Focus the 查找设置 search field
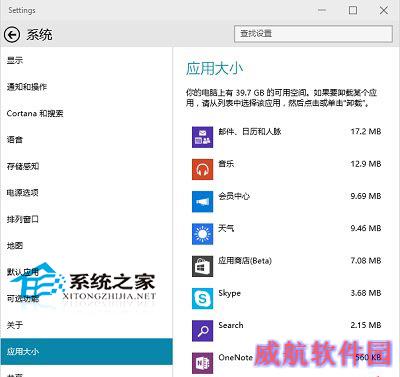 (313, 34)
